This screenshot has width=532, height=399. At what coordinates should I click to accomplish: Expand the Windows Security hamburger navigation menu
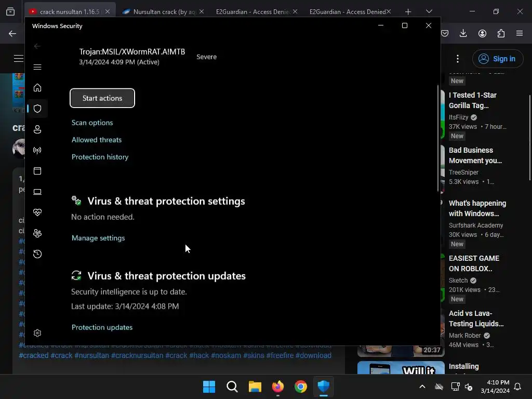(x=37, y=67)
